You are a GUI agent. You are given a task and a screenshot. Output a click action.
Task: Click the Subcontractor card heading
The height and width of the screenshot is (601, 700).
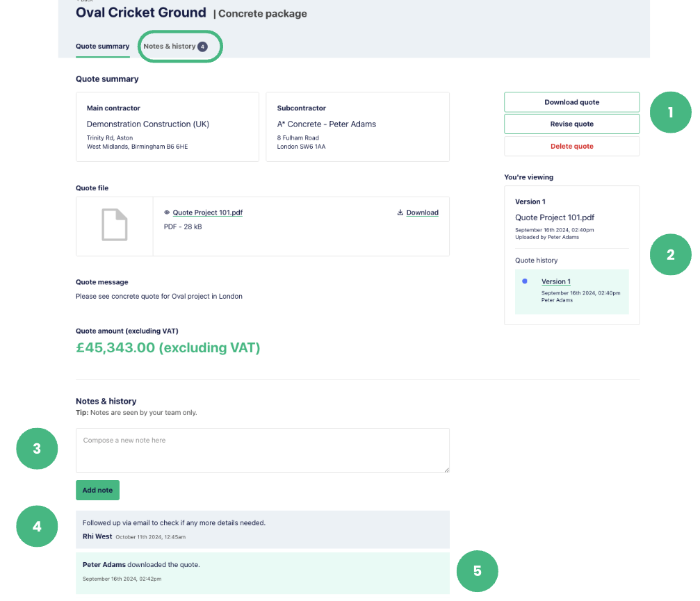pos(301,108)
